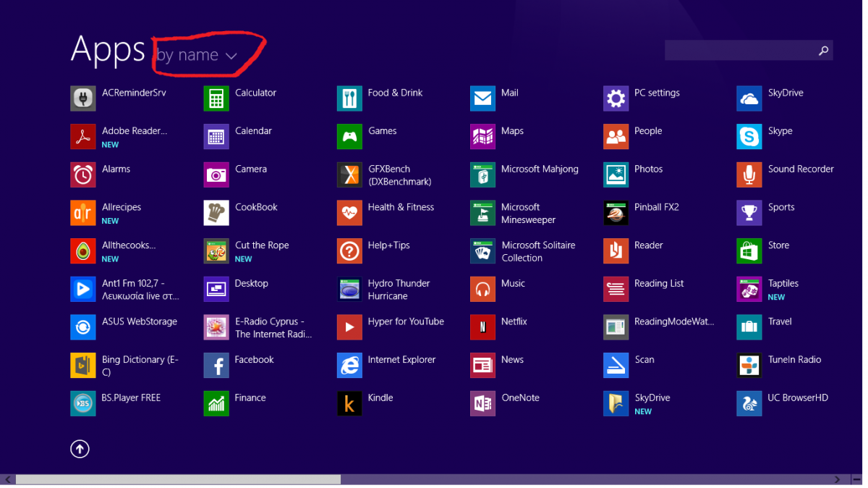Viewport: 868px width, 488px height.
Task: Launch the Netflix app icon
Action: 482,327
